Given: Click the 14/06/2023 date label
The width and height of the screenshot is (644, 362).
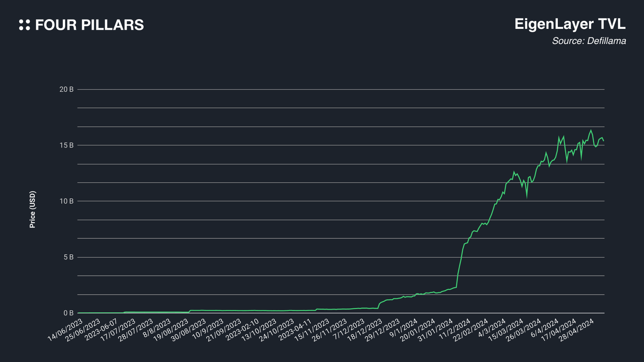Looking at the screenshot, I should coord(65,330).
